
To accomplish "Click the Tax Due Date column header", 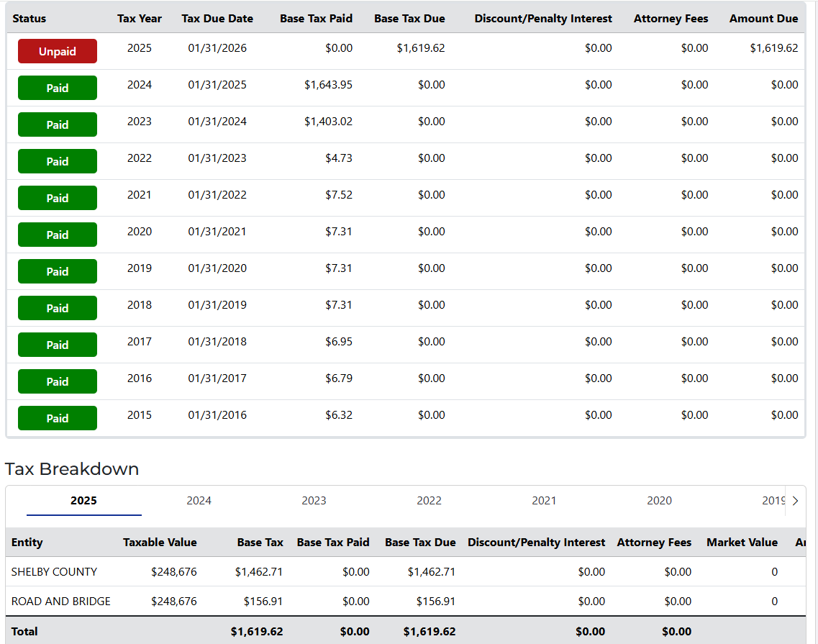I will point(217,19).
